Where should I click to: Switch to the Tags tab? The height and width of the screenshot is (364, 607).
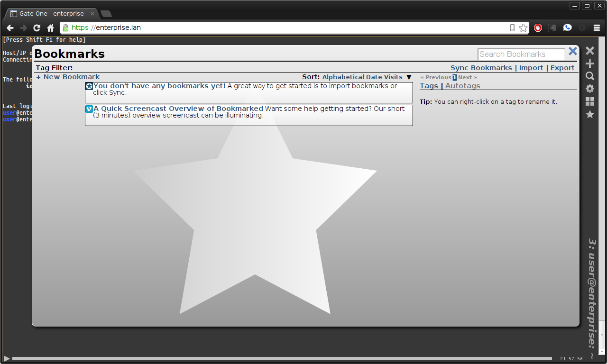[x=429, y=85]
